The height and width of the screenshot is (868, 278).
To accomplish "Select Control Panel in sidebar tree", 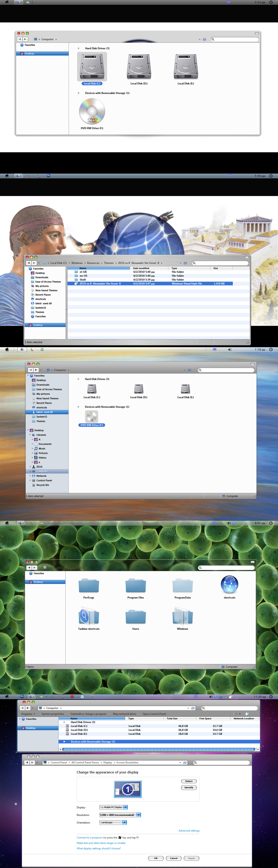I will tap(44, 480).
